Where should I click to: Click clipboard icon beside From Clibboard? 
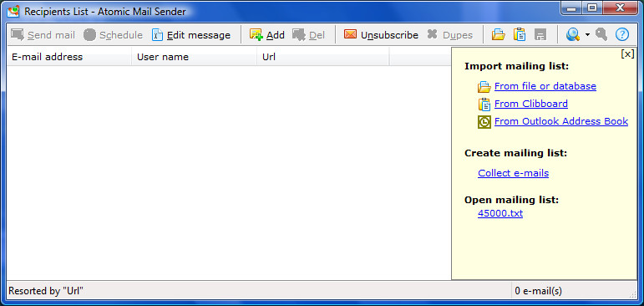pyautogui.click(x=484, y=105)
